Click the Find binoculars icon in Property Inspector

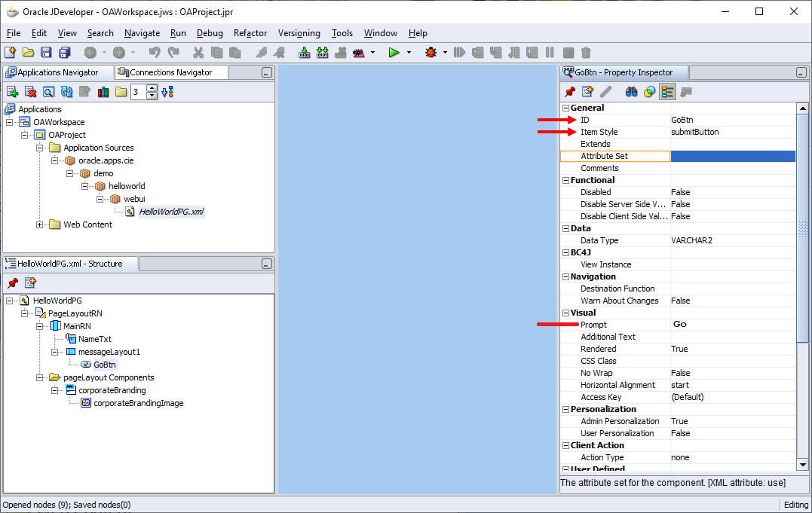point(631,92)
